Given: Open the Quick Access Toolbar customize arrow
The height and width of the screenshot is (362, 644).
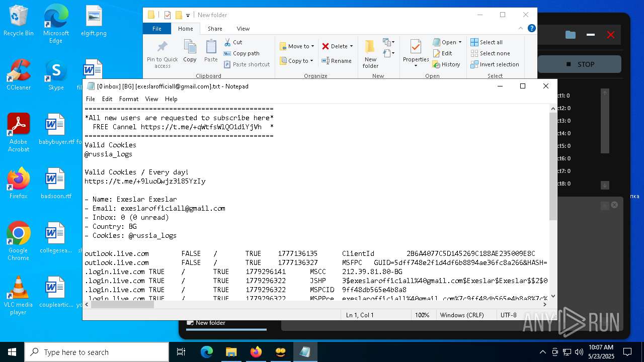Looking at the screenshot, I should [x=188, y=15].
